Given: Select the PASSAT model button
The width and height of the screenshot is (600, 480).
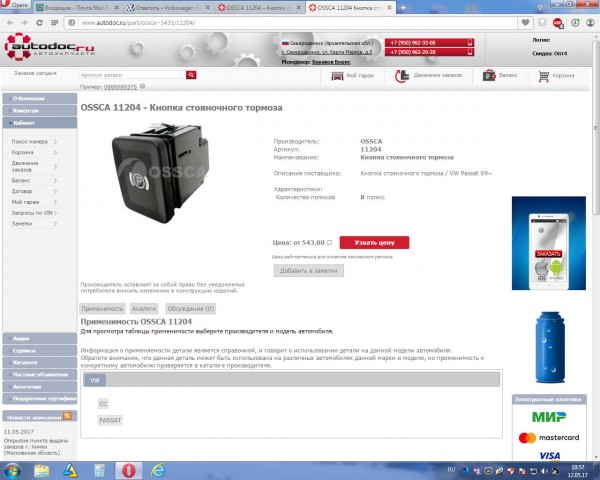Looking at the screenshot, I should point(110,420).
